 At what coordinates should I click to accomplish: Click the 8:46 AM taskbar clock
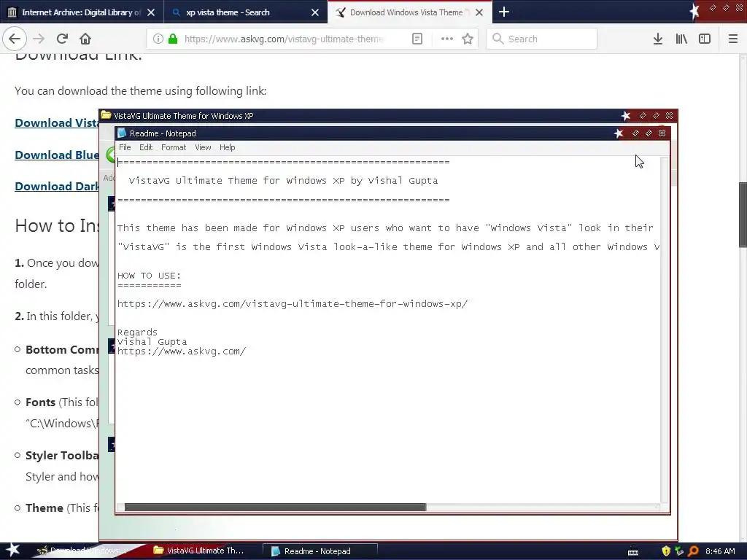[x=720, y=551]
